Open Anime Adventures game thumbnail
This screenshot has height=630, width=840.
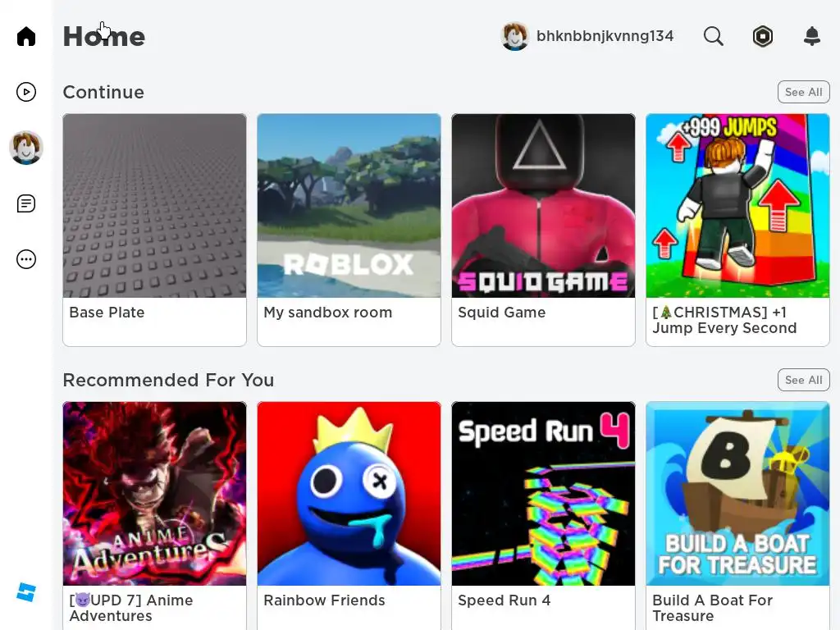point(155,493)
